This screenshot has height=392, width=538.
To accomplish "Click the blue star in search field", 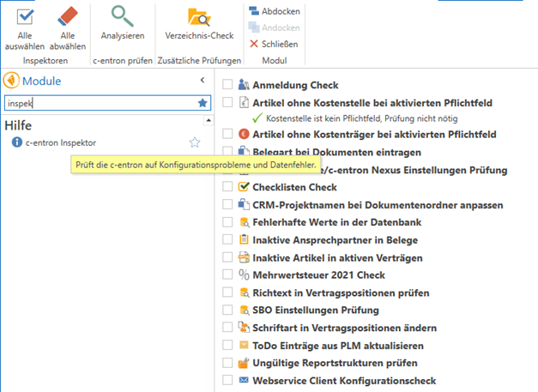I will 203,103.
